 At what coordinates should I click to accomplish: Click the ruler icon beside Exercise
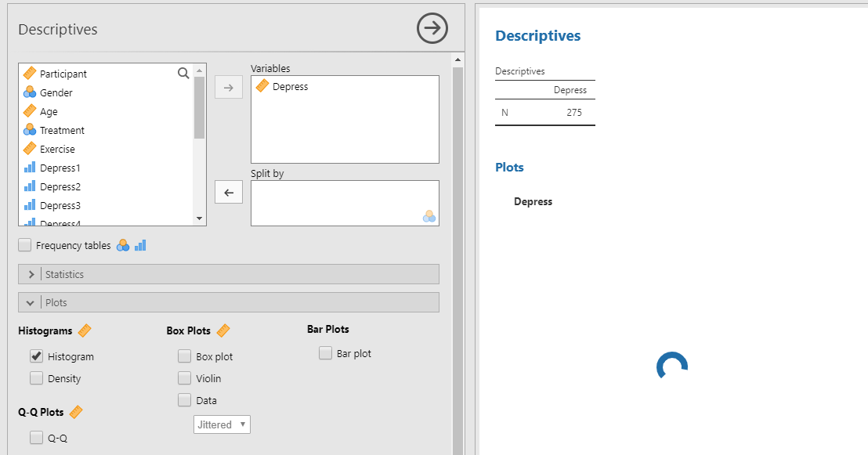click(30, 148)
